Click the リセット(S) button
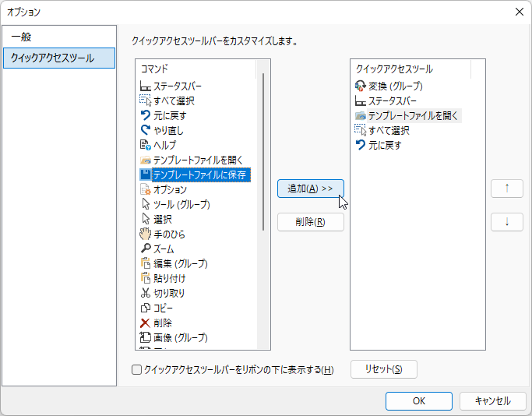532x416 pixels. (384, 369)
